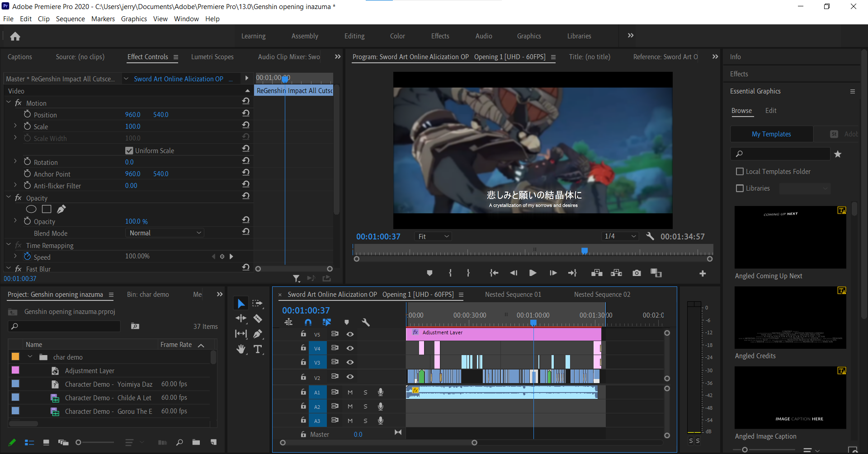The width and height of the screenshot is (868, 454).
Task: Mark In point in Program monitor
Action: (450, 273)
